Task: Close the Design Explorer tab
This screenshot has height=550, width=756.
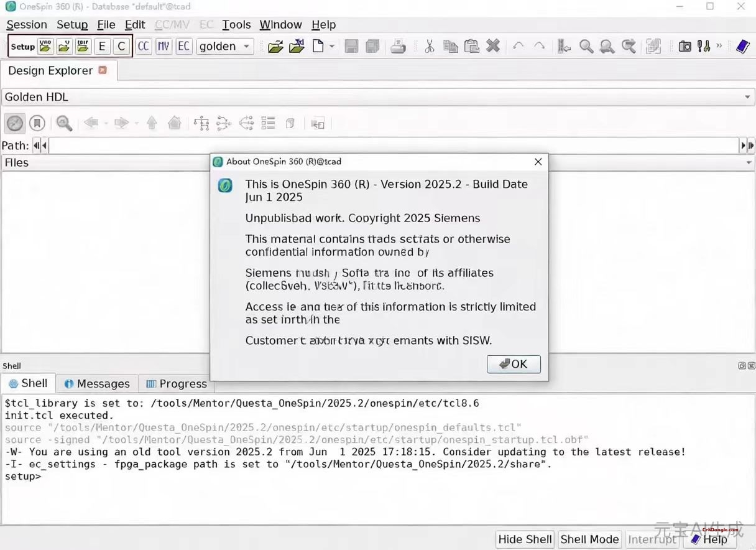Action: point(103,70)
